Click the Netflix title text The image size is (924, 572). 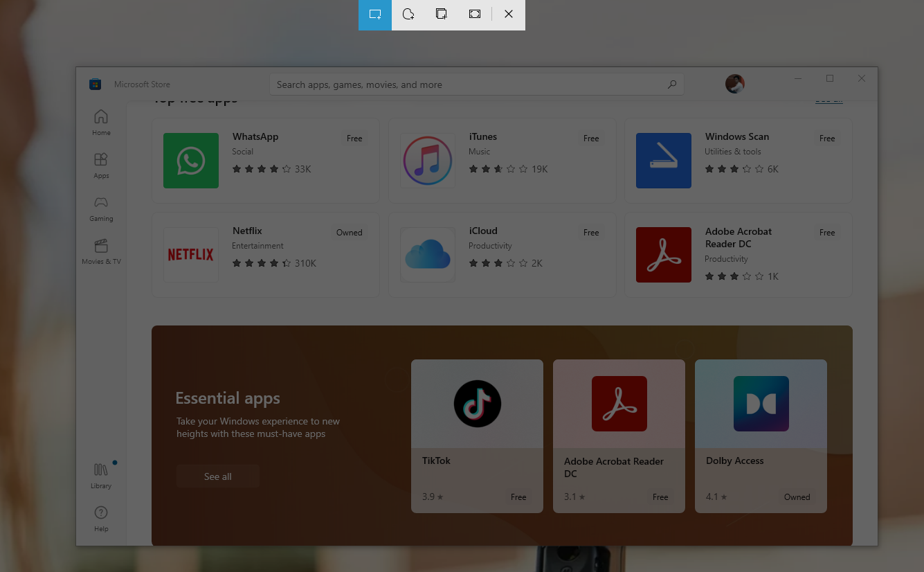pyautogui.click(x=247, y=231)
